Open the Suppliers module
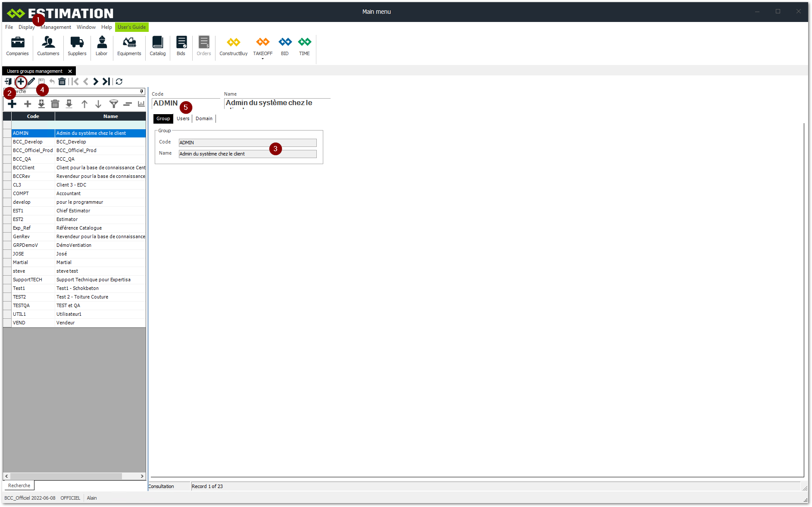This screenshot has width=812, height=507. [77, 46]
